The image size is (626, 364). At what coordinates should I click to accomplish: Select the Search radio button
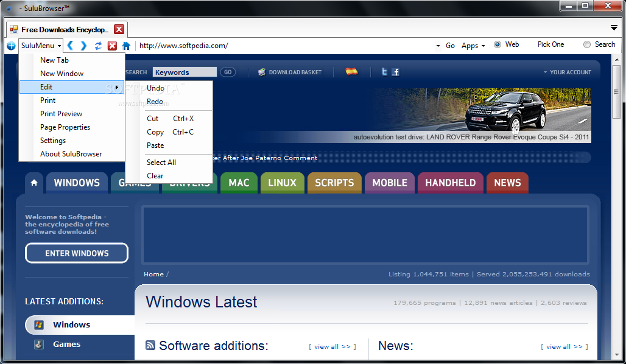click(x=587, y=44)
